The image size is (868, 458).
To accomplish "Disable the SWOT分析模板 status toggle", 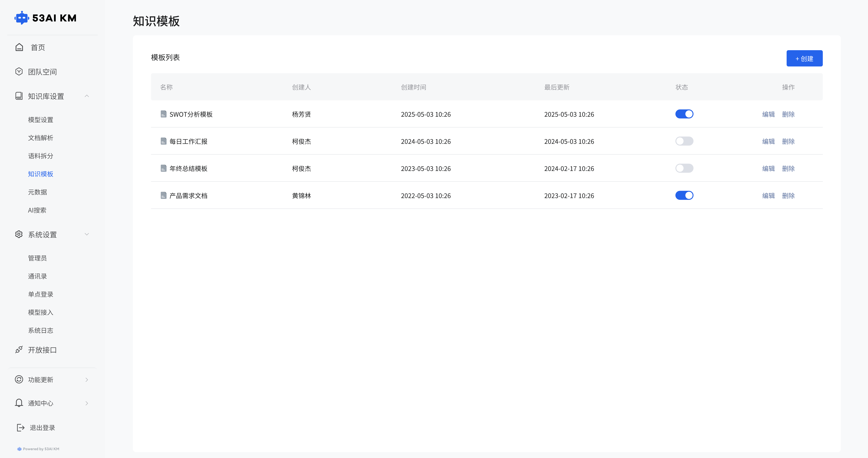I will click(x=684, y=114).
